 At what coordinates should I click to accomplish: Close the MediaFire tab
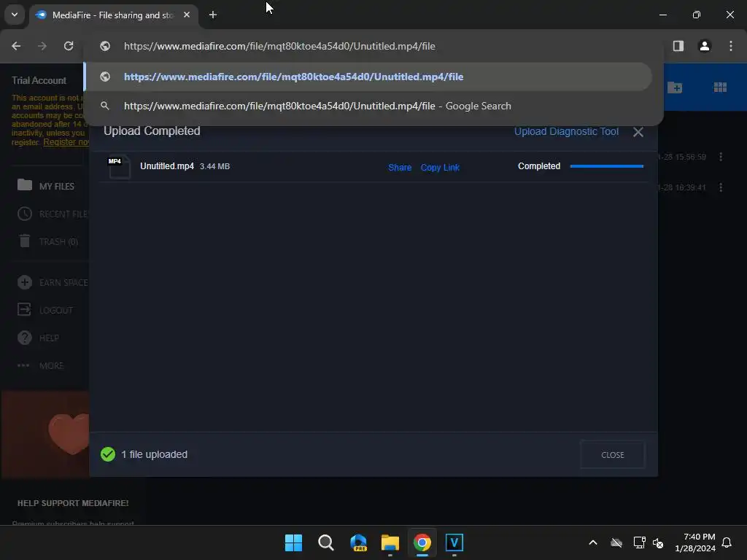[187, 15]
